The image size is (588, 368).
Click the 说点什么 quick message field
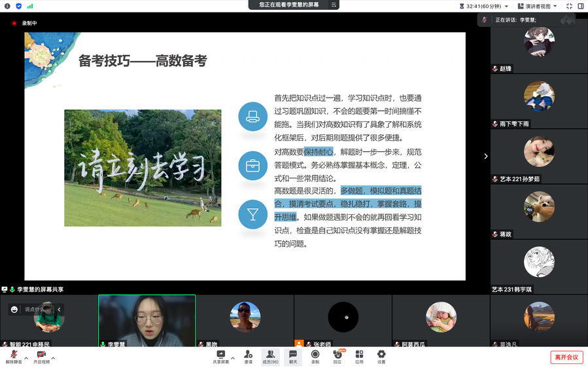(36, 309)
